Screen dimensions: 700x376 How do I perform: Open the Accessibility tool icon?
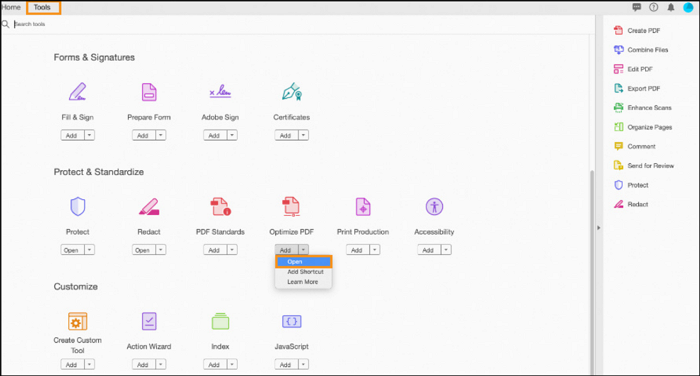[x=434, y=206]
